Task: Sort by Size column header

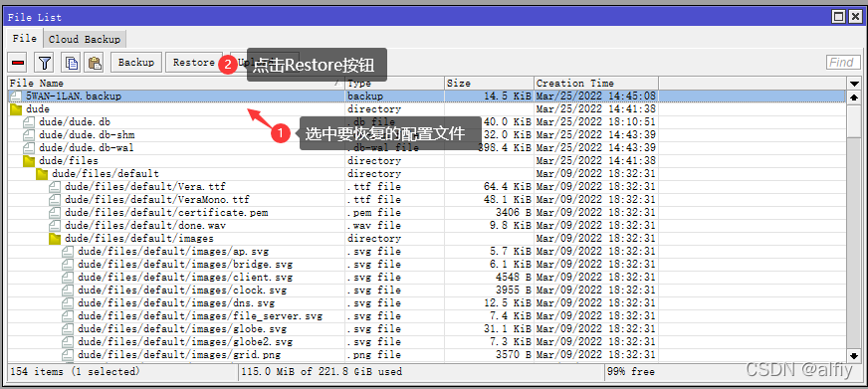Action: (x=490, y=84)
